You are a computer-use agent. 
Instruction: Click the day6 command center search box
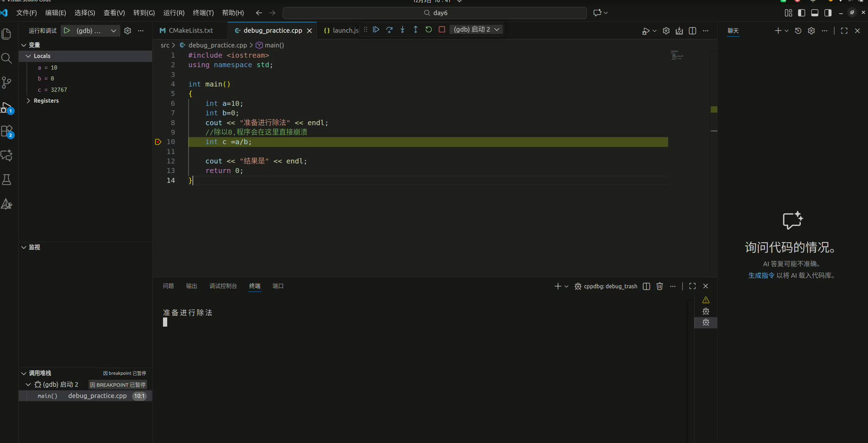tap(435, 13)
